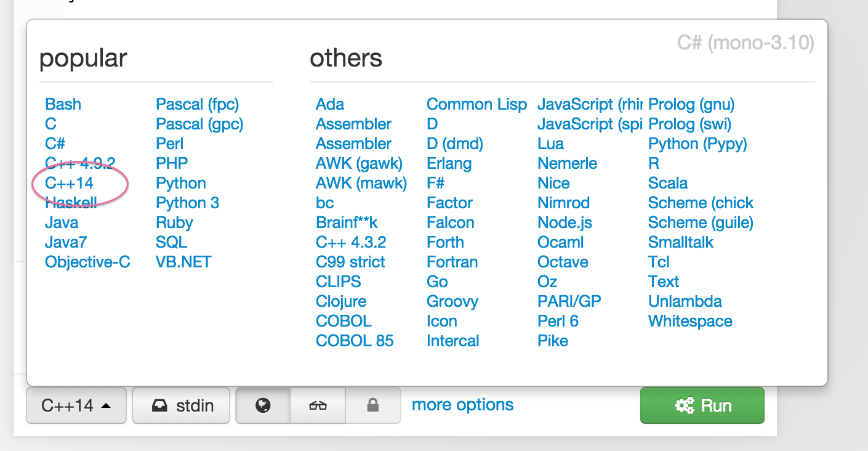
Task: Open the stdin input tray button
Action: [181, 405]
